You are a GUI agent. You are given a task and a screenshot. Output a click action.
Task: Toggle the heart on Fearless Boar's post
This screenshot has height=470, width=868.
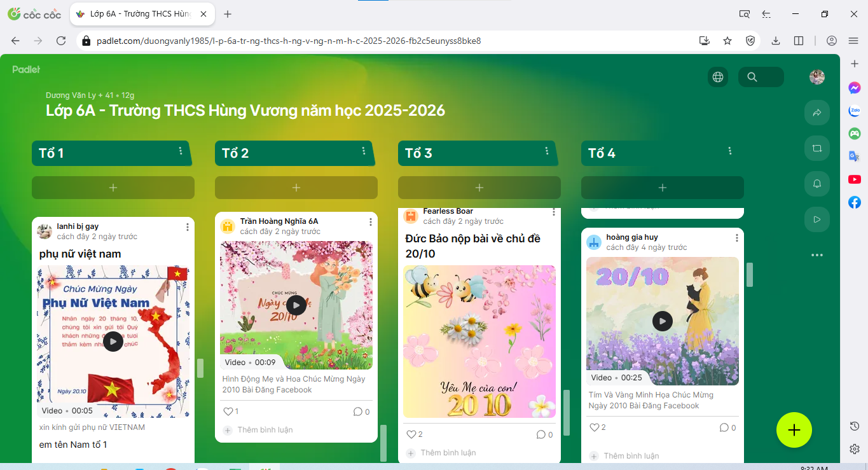411,434
